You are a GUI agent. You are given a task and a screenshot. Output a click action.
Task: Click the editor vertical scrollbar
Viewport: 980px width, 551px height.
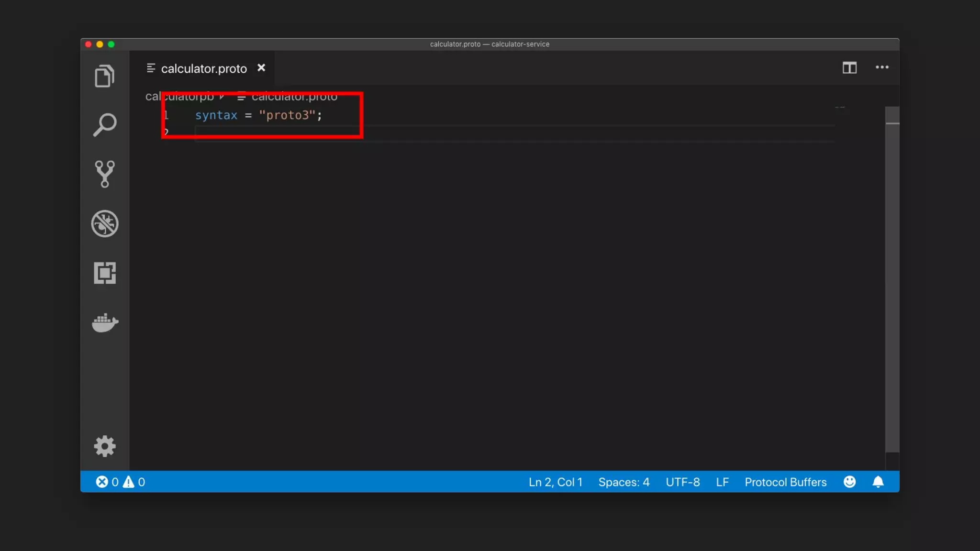click(x=892, y=287)
